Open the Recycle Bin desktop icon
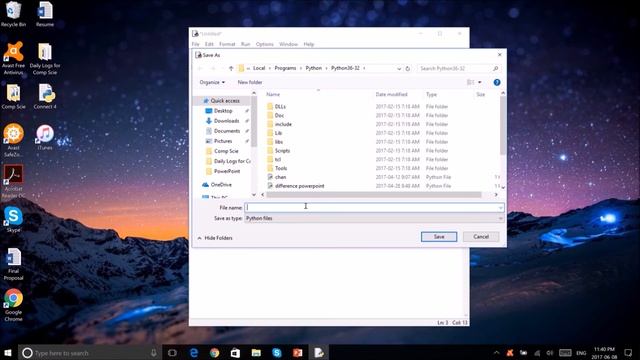 [x=13, y=14]
